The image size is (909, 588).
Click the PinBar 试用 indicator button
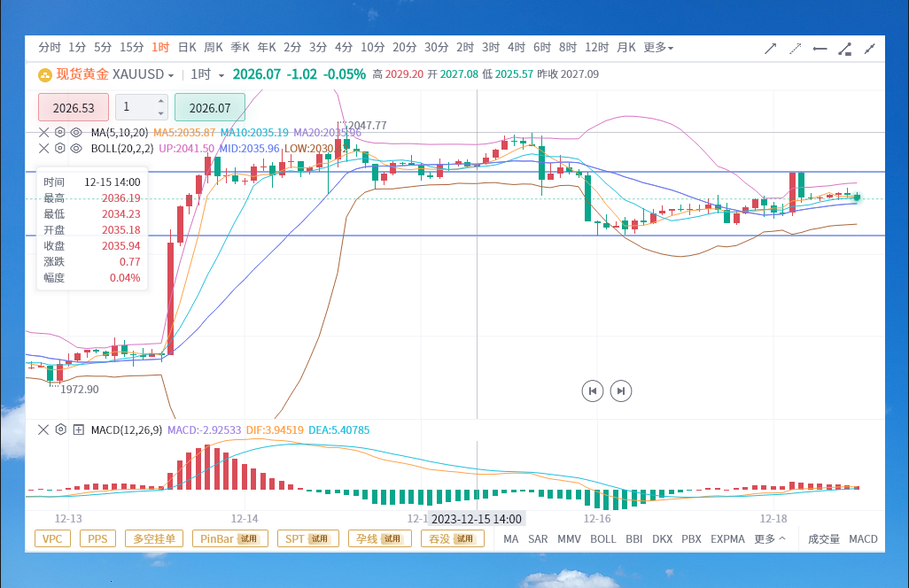230,538
